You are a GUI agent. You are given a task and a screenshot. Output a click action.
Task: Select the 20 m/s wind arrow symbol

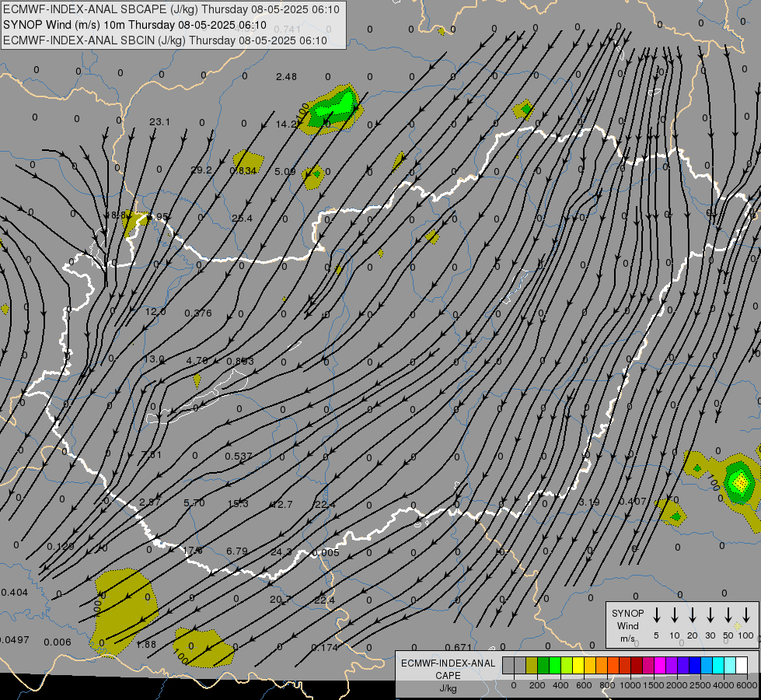(692, 615)
